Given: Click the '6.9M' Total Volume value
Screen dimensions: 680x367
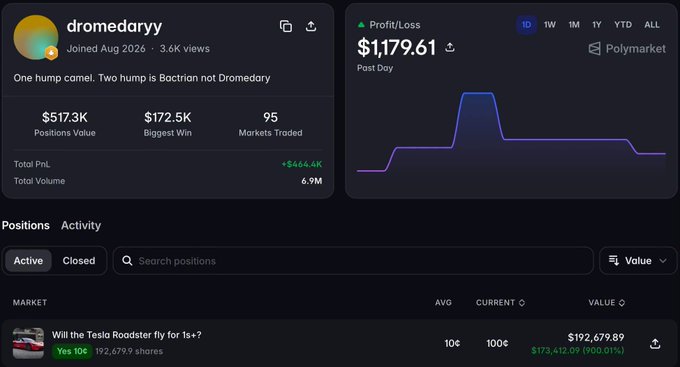Looking at the screenshot, I should [311, 181].
